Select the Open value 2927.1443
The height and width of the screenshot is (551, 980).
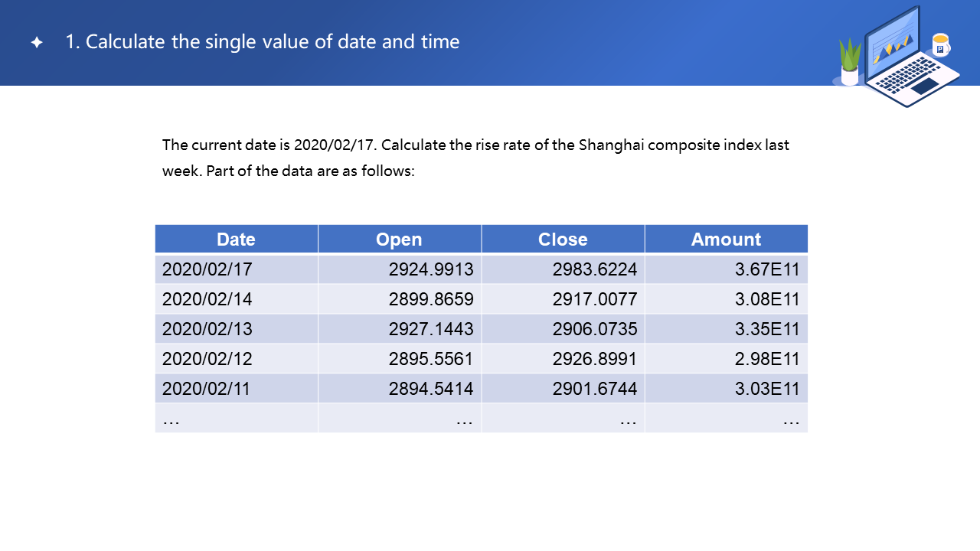400,328
